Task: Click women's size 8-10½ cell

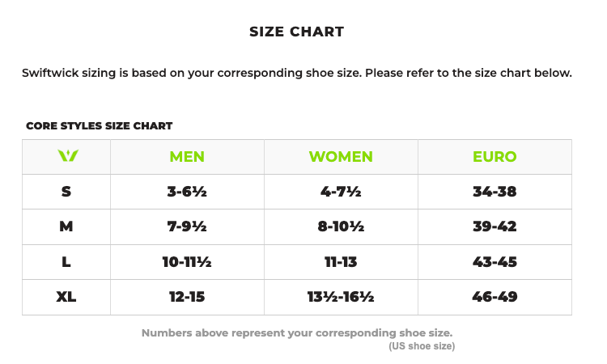Action: (341, 226)
